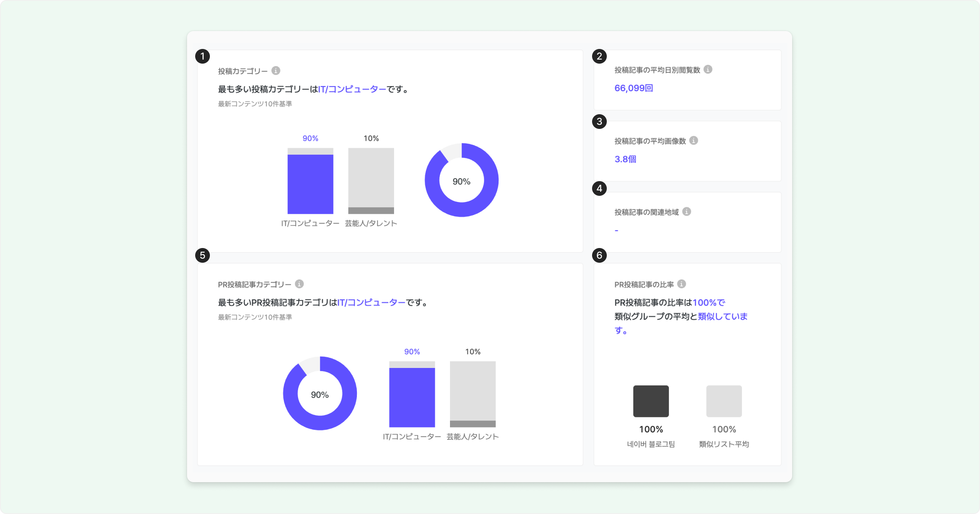Screen dimensions: 980x514
Task: Click info icon beside 投稿記事の平均画像数
Action: coord(694,140)
